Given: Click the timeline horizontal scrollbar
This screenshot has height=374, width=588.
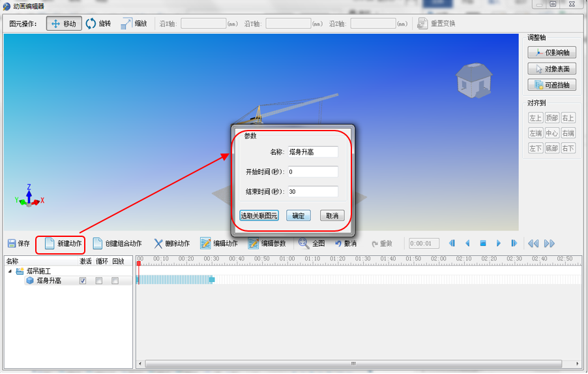Looking at the screenshot, I should point(353,364).
